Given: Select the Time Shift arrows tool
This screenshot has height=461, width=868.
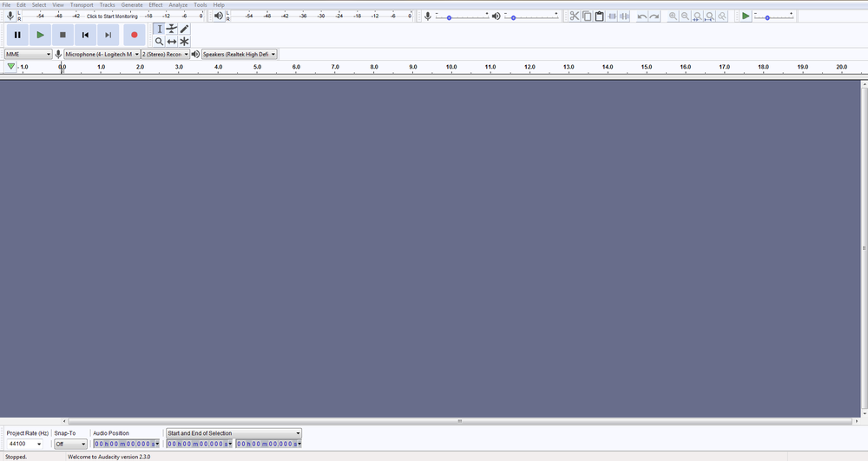Looking at the screenshot, I should point(172,42).
